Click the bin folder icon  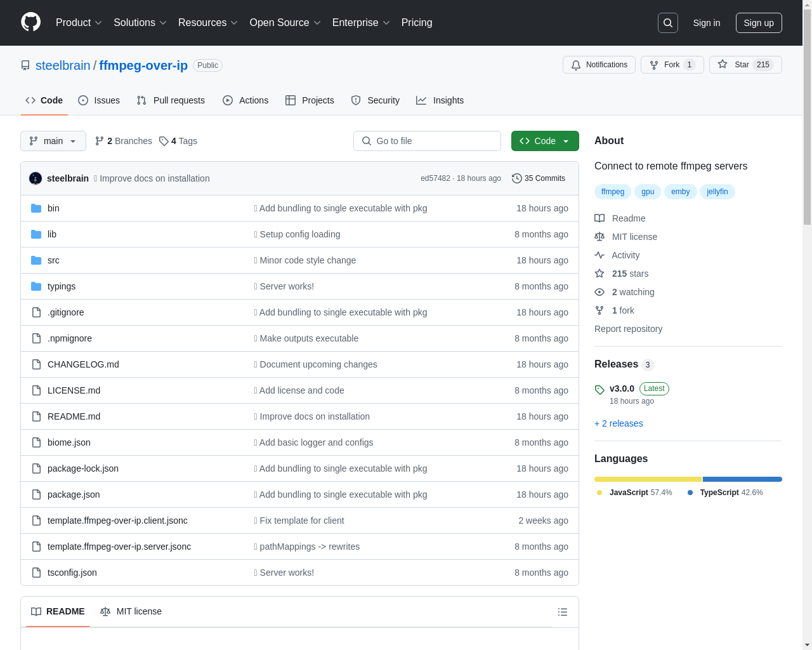point(36,208)
